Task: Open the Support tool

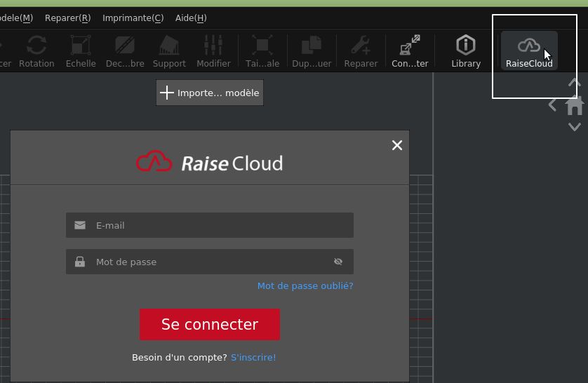Action: click(x=169, y=51)
